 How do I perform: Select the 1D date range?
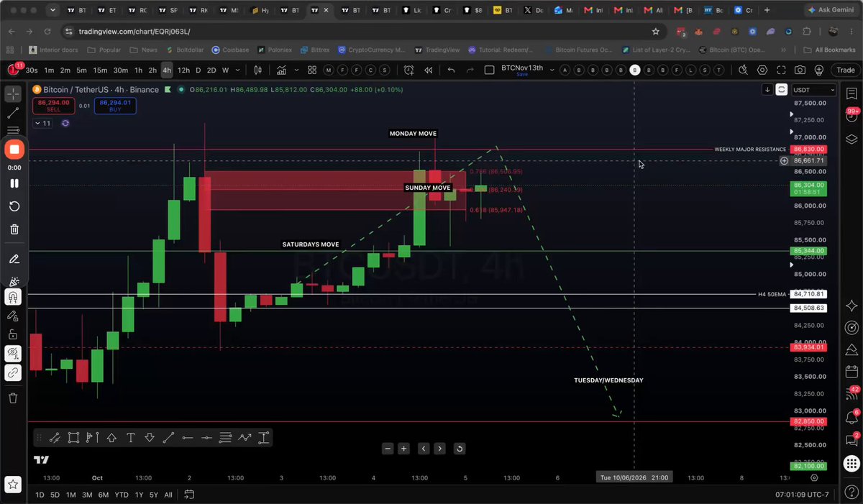tap(40, 495)
